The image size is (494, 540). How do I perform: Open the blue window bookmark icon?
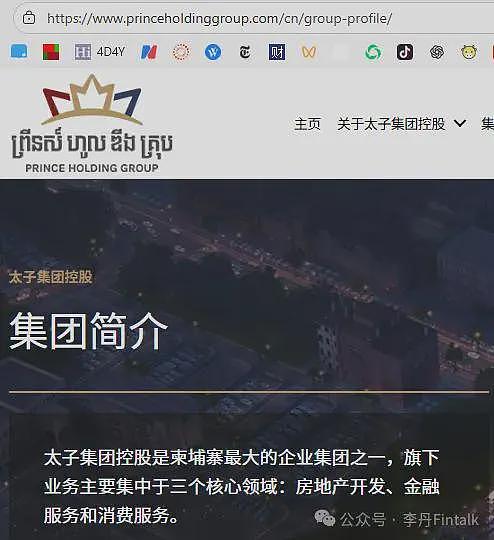(x=19, y=52)
